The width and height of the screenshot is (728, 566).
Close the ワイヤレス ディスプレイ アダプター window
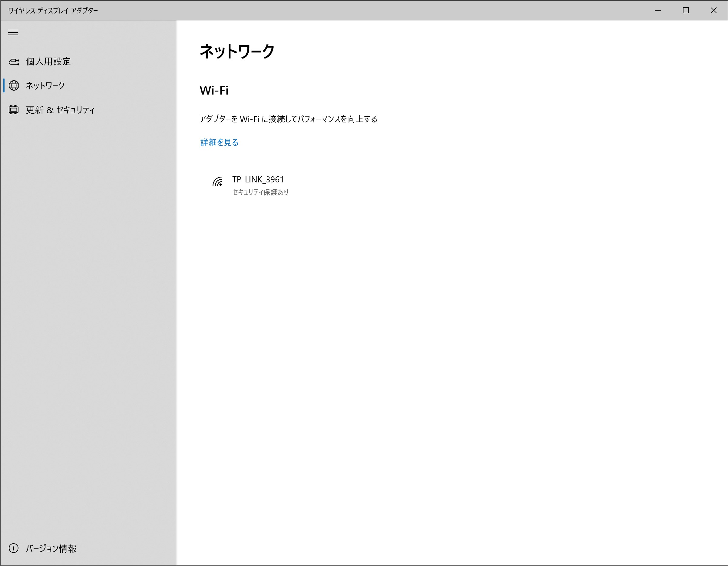pos(713,10)
